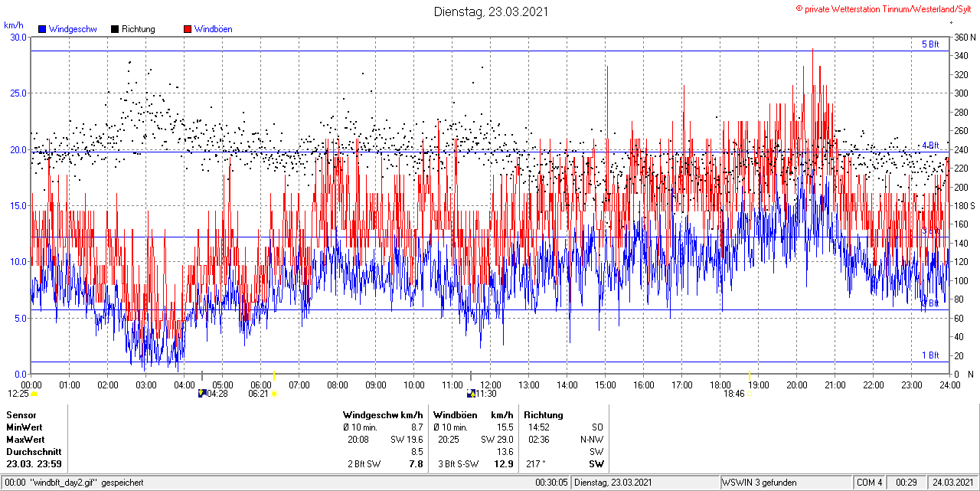Click the SW 29.0 max gust value
The height and width of the screenshot is (491, 980).
(x=497, y=440)
